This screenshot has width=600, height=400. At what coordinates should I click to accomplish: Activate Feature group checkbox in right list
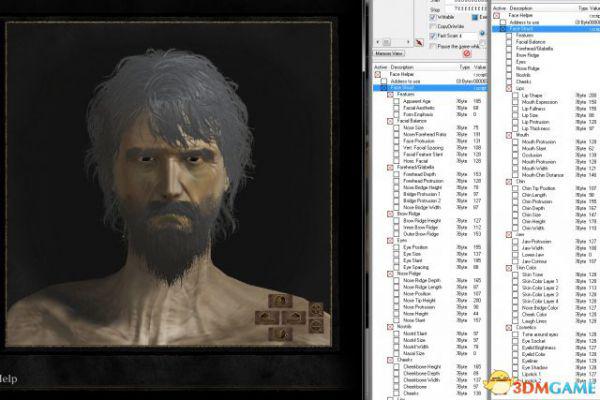[509, 35]
